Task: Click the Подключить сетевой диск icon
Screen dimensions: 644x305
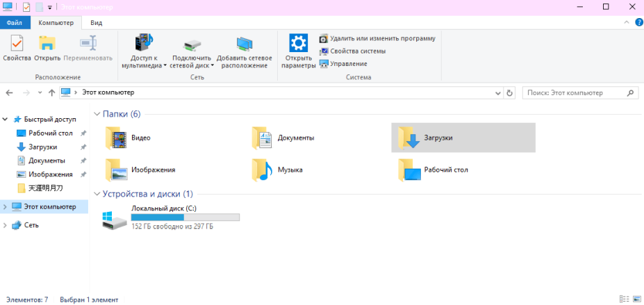Action: tap(191, 45)
